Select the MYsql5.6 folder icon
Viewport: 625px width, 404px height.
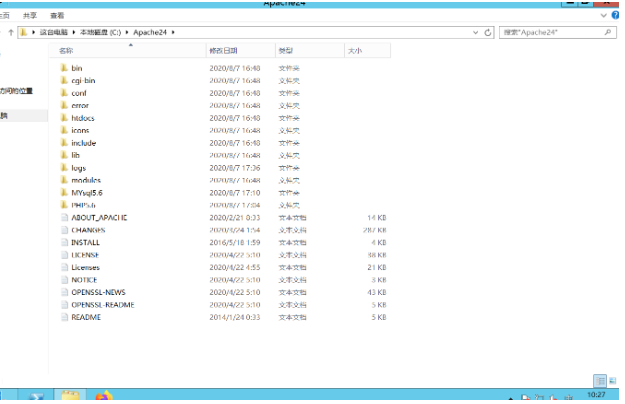pyautogui.click(x=64, y=193)
